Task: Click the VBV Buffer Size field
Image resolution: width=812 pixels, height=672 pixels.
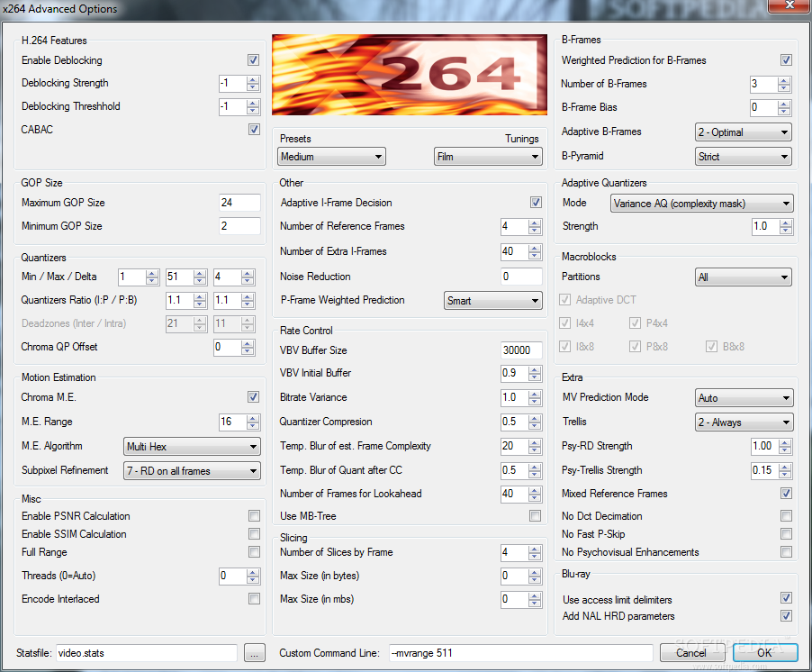Action: (521, 350)
